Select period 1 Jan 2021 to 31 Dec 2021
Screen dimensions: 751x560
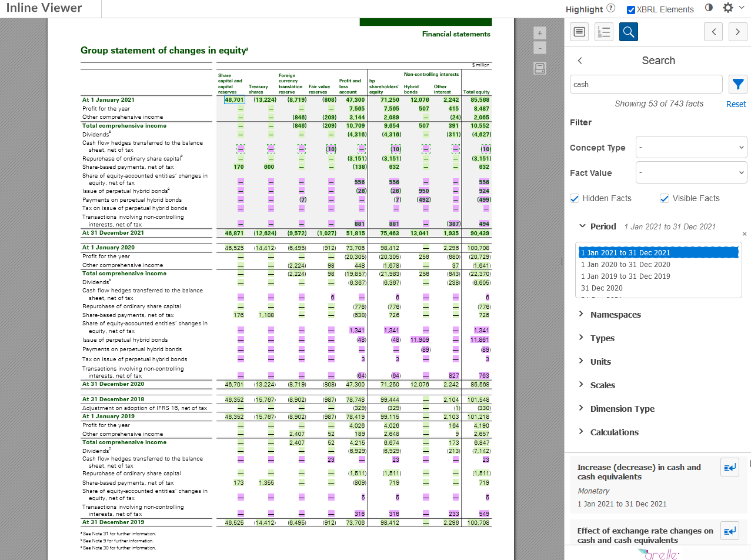[x=658, y=252]
